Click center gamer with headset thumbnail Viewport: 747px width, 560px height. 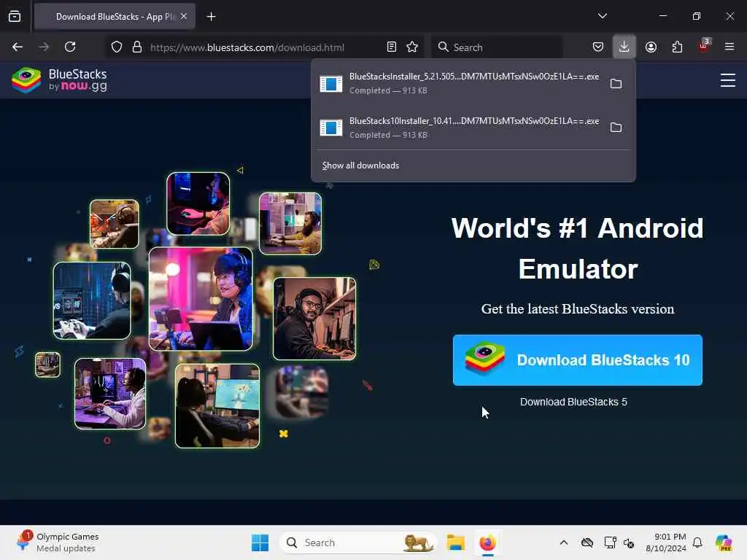tap(201, 298)
